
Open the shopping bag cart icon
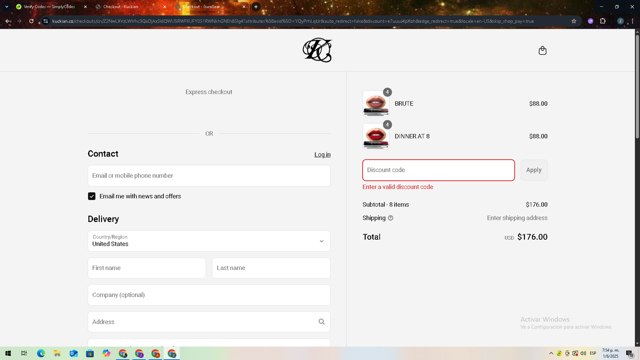[x=542, y=51]
